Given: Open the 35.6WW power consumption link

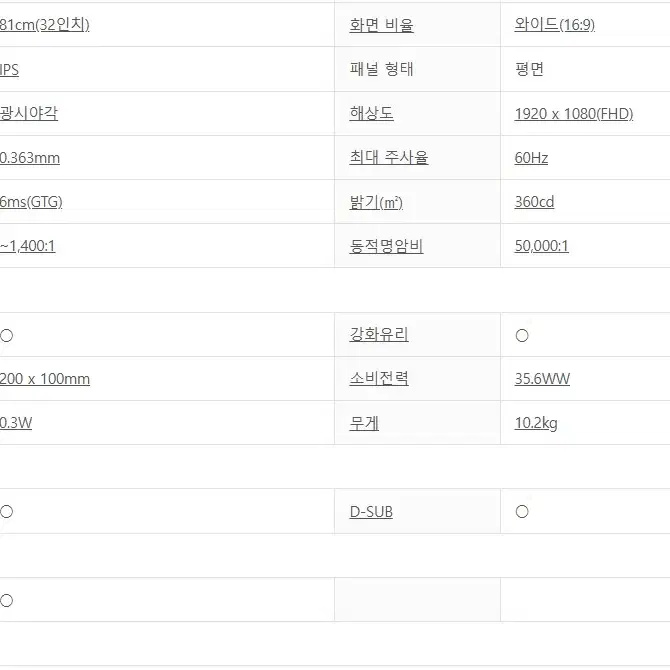Looking at the screenshot, I should [542, 379].
